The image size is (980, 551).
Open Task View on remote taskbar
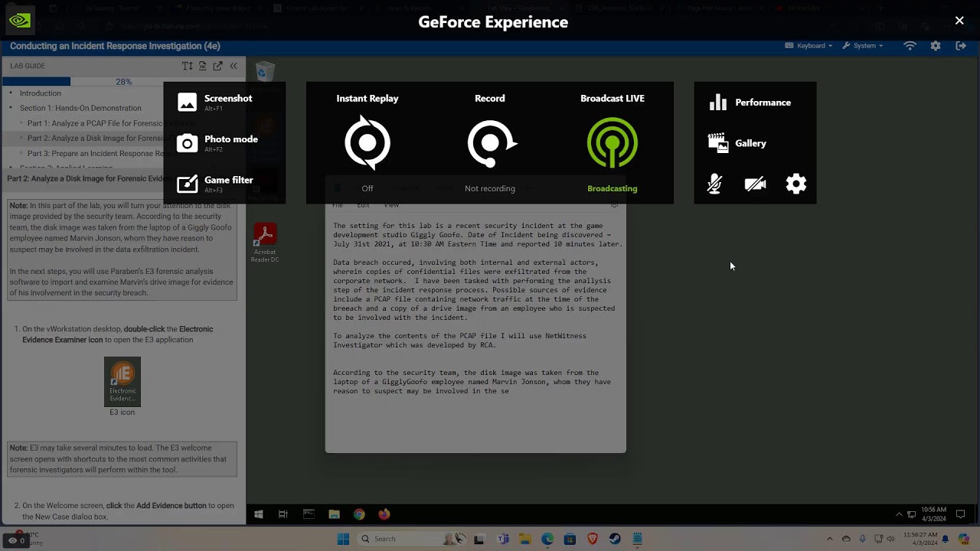pyautogui.click(x=283, y=514)
